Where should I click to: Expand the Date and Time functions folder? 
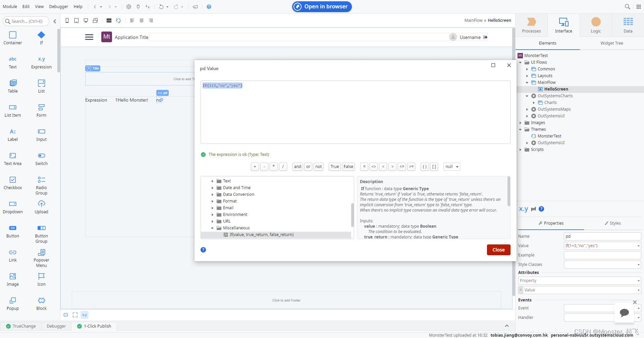point(212,188)
